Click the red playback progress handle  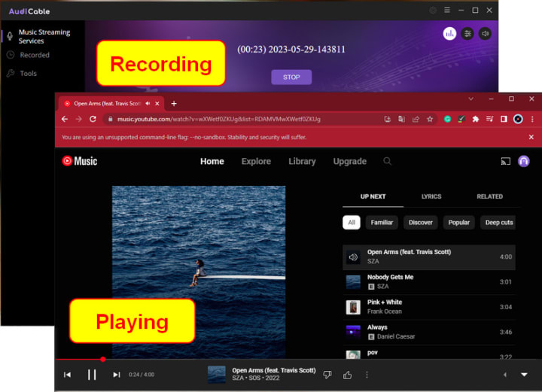[103, 359]
